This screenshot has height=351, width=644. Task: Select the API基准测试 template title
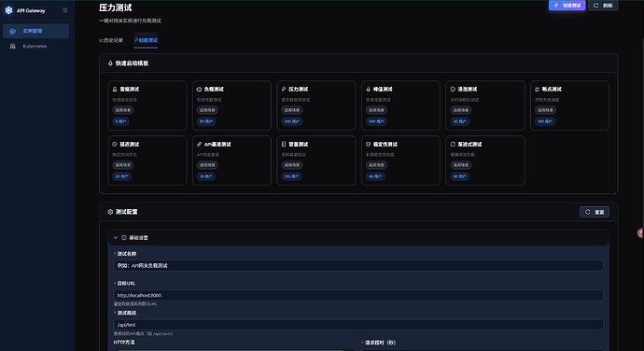click(217, 145)
